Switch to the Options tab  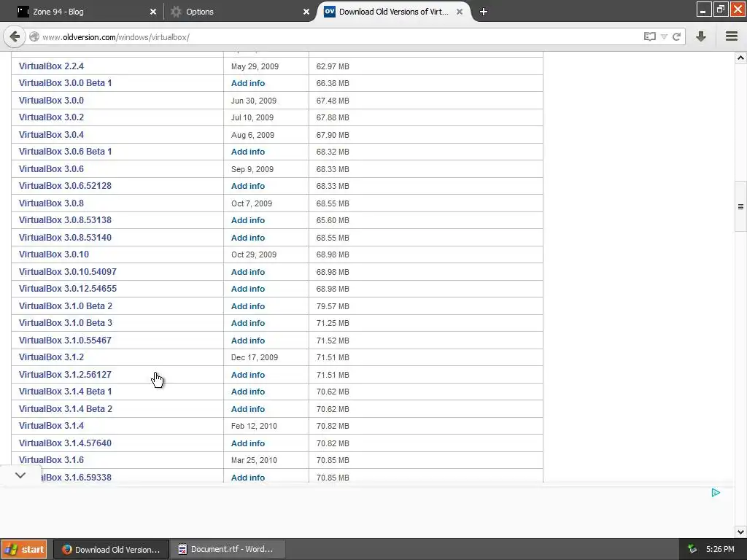pos(239,12)
